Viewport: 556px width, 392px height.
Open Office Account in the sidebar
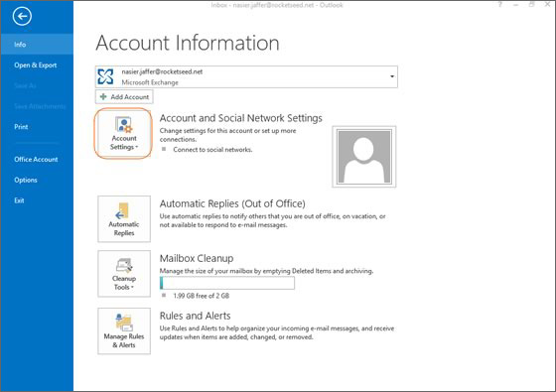tap(37, 159)
